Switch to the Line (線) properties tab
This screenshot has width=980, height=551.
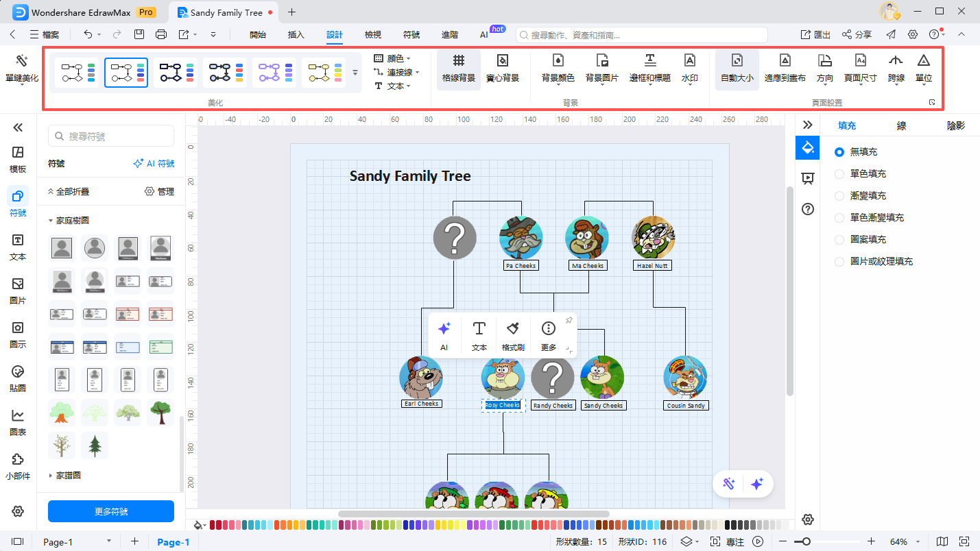point(902,125)
